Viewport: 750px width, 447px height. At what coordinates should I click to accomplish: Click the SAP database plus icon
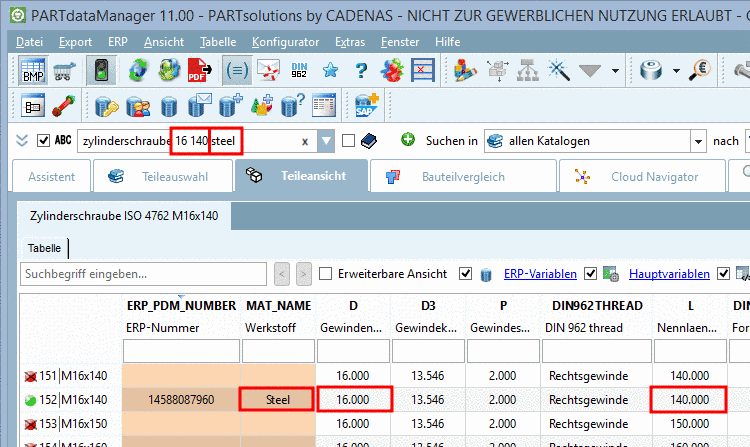tap(366, 106)
